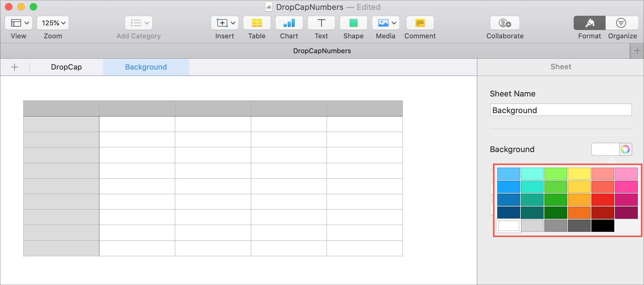The height and width of the screenshot is (285, 644).
Task: Open the Background color well
Action: (605, 149)
